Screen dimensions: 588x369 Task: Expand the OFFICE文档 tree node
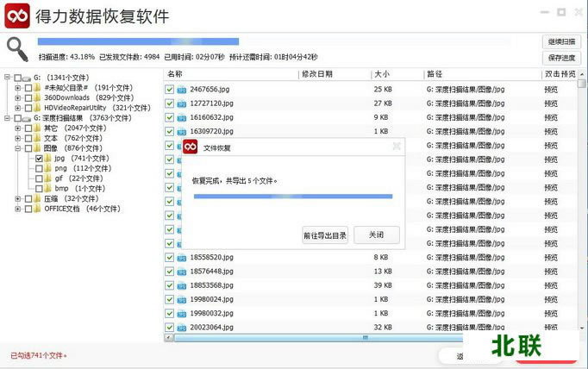point(18,209)
